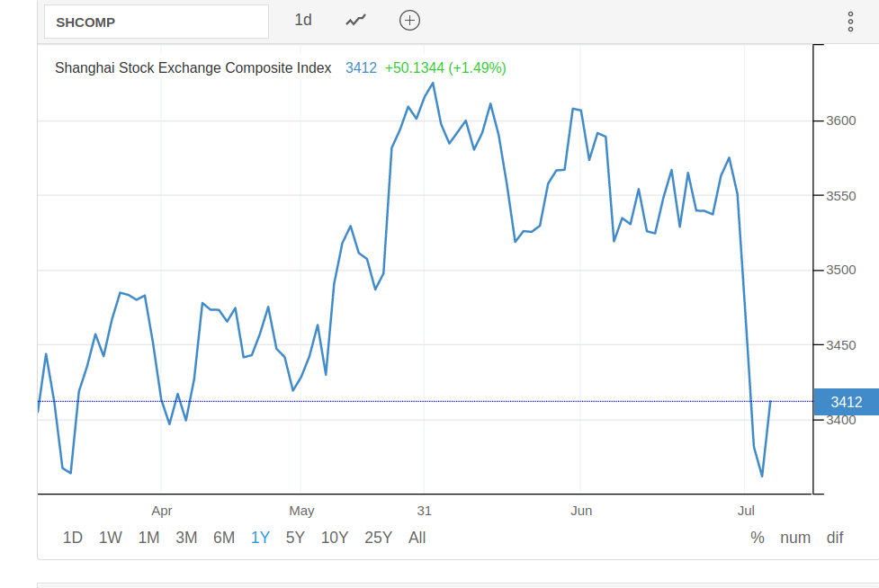This screenshot has width=879, height=588.
Task: Click the add comparison plus icon
Action: pos(409,20)
